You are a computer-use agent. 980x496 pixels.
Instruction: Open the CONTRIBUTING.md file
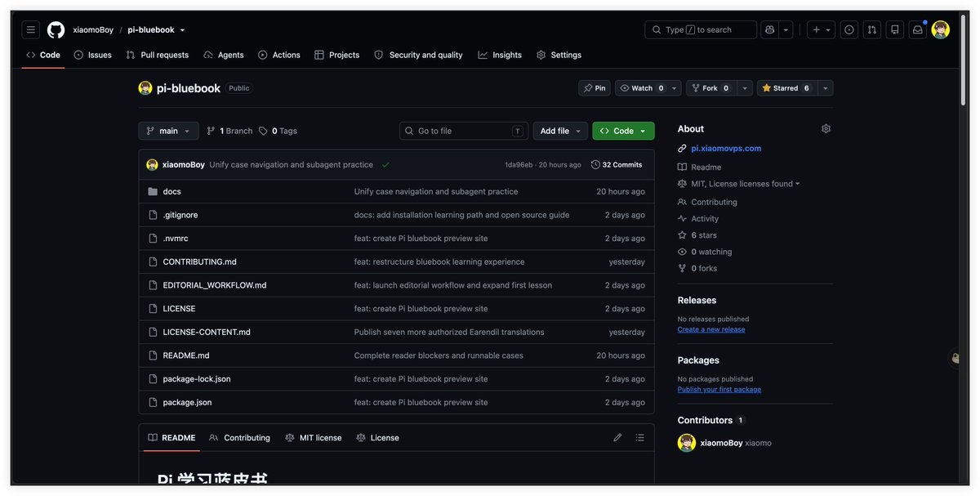tap(200, 261)
